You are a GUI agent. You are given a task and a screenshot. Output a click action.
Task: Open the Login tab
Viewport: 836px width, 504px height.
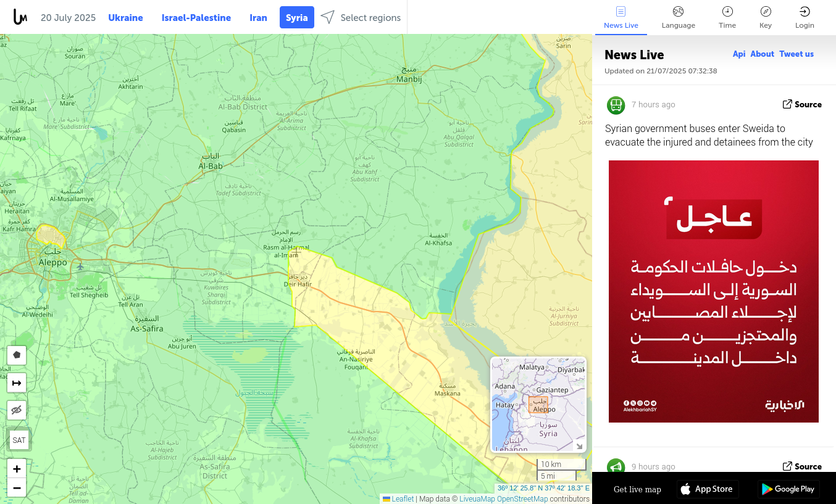pos(805,17)
